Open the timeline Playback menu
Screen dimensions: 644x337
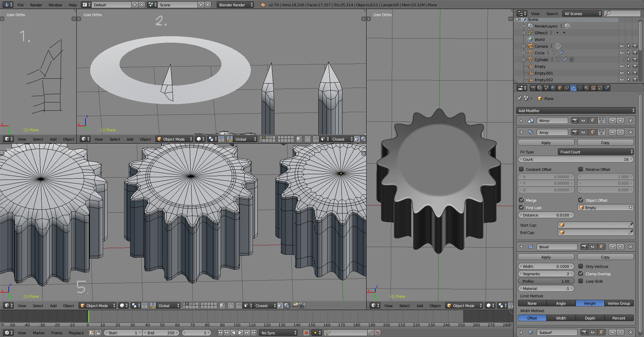76,333
